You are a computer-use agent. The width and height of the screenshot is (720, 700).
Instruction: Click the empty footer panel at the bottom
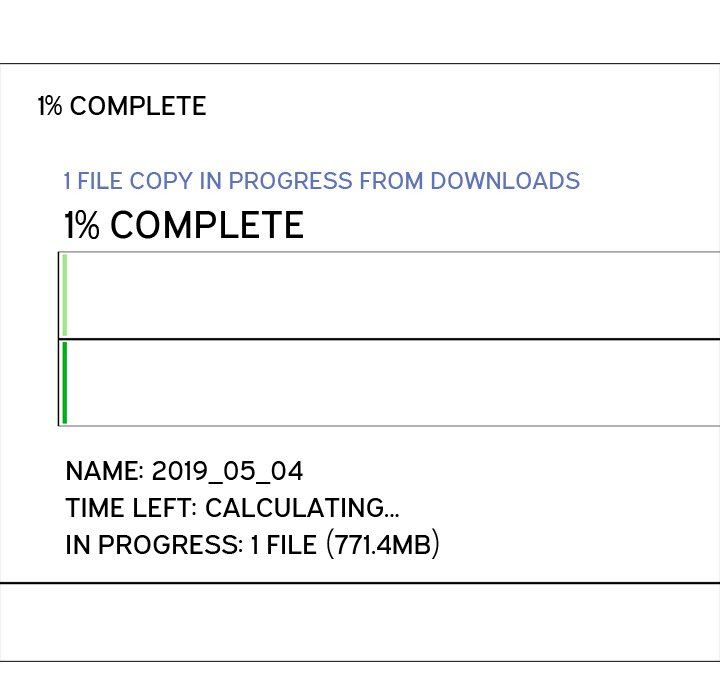pyautogui.click(x=360, y=621)
